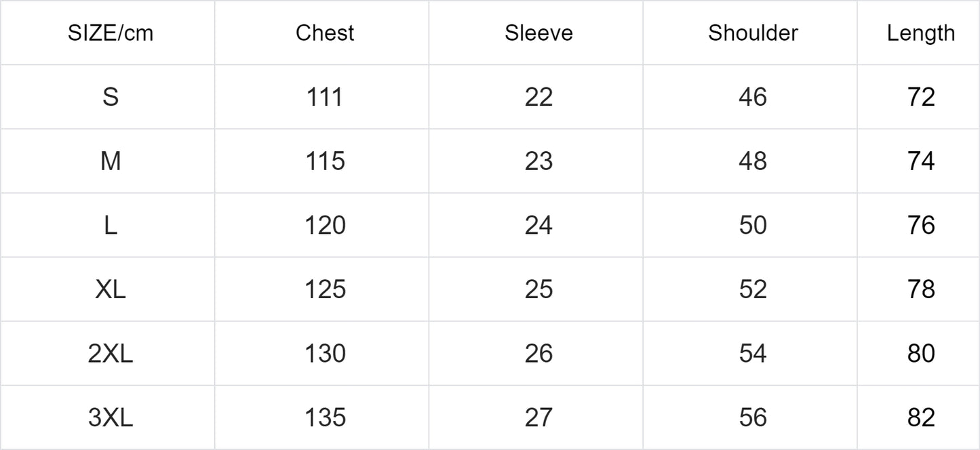Click the SIZE/cm header cell
This screenshot has height=450, width=980.
click(111, 33)
